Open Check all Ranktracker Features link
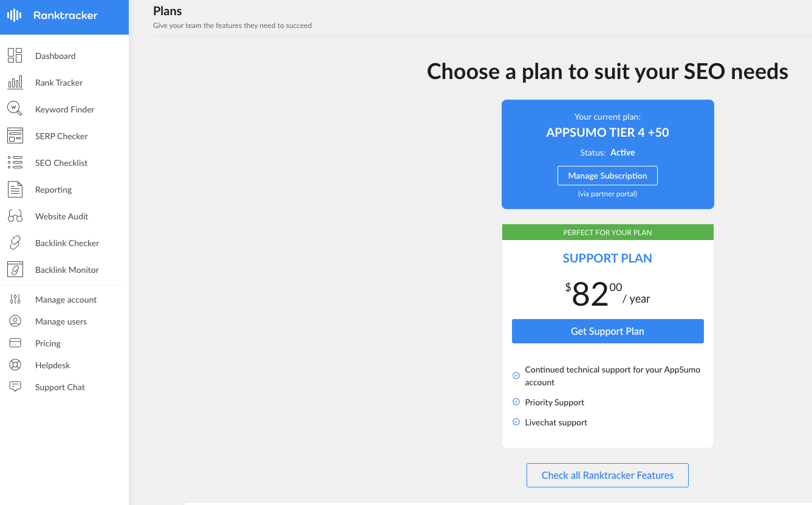The width and height of the screenshot is (812, 505). click(x=607, y=475)
